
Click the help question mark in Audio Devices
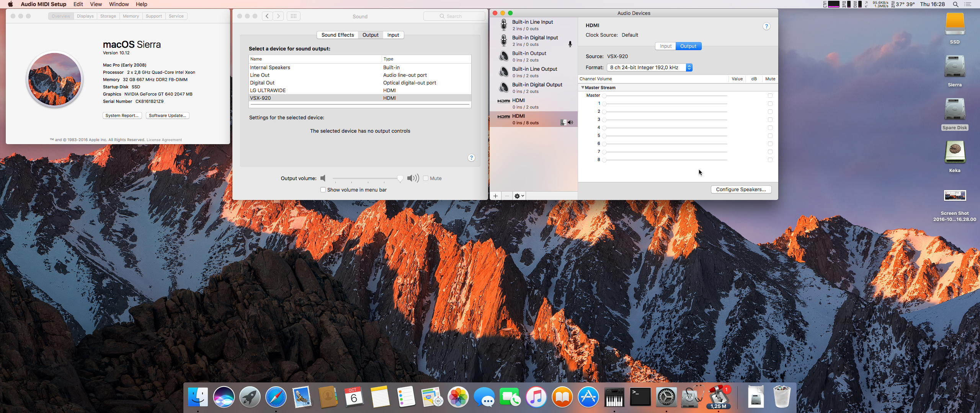pos(766,26)
